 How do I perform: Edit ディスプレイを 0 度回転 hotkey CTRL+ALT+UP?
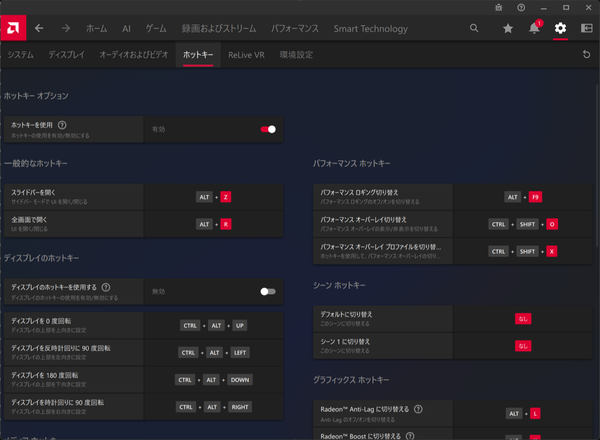coord(214,326)
